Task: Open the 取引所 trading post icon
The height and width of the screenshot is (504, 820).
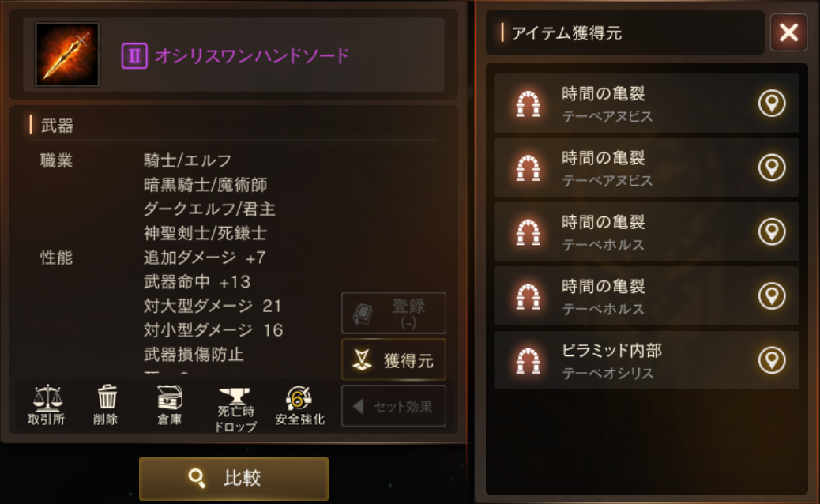Action: tap(47, 405)
